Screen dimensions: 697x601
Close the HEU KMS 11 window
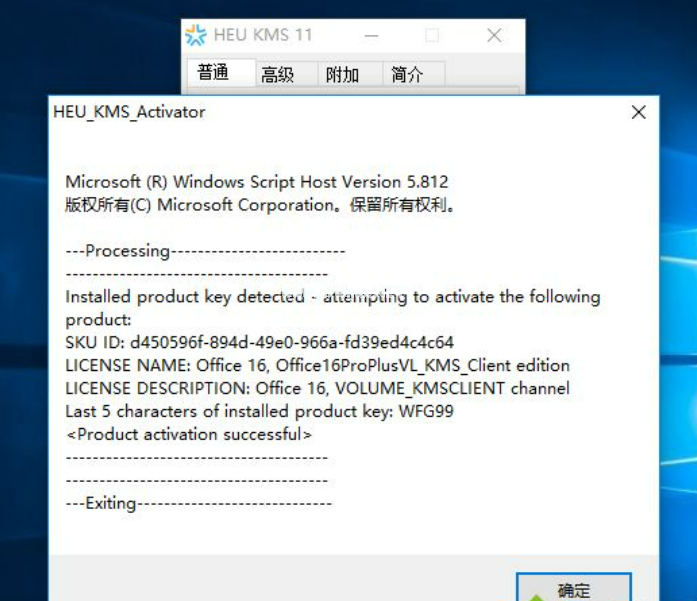494,35
